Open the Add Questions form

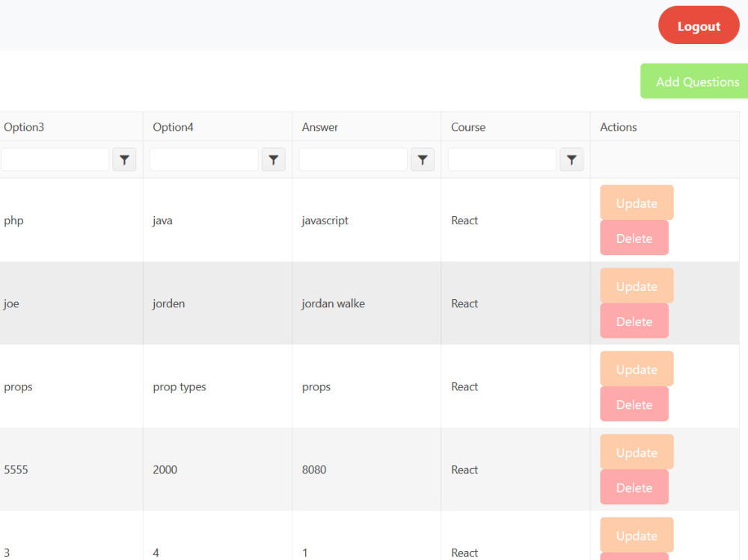point(694,81)
